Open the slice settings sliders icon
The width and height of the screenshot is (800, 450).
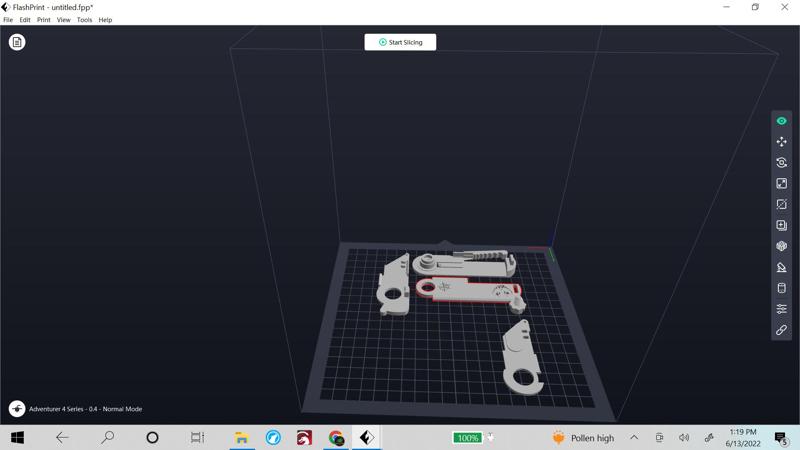[781, 309]
